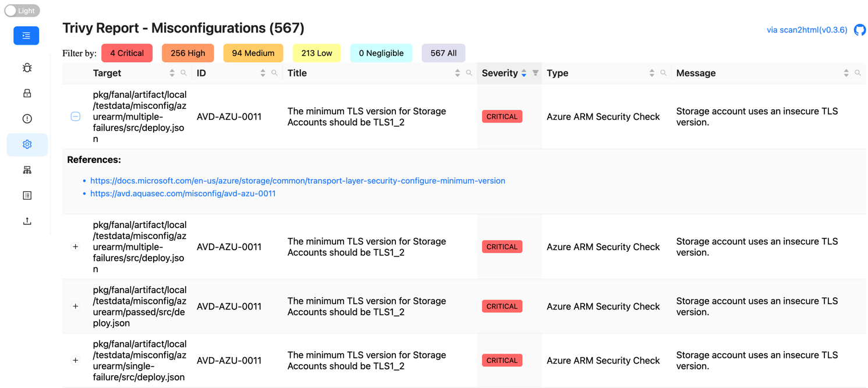Click the Message column header
Image resolution: width=868 pixels, height=388 pixels.
coord(768,73)
